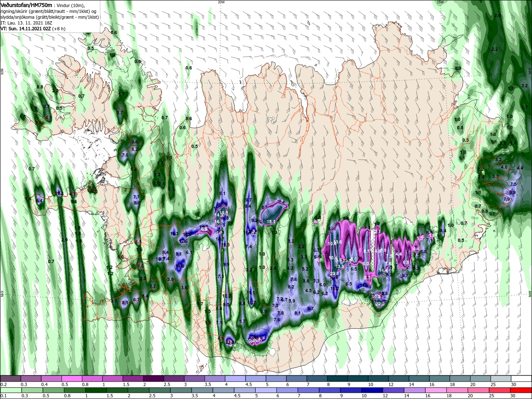Image resolution: width=532 pixels, height=399 pixels.
Task: Click the 0.1 label in the lower legend row
Action: pyautogui.click(x=3, y=396)
